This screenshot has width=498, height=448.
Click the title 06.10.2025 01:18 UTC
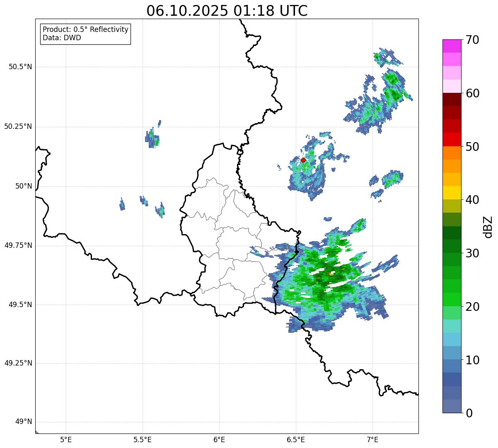227,10
